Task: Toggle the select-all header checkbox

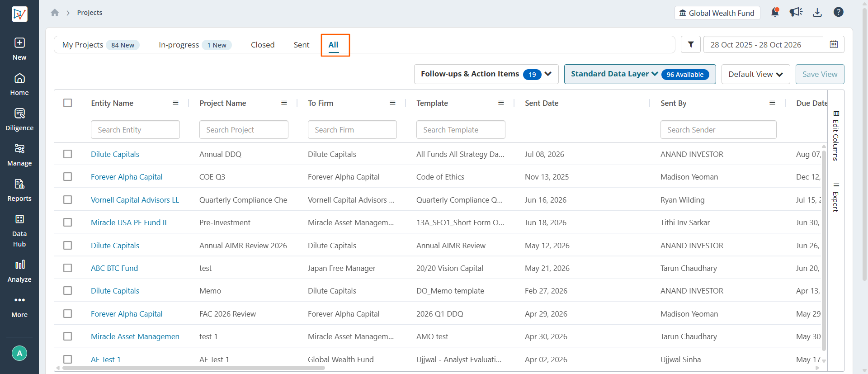Action: pyautogui.click(x=68, y=103)
